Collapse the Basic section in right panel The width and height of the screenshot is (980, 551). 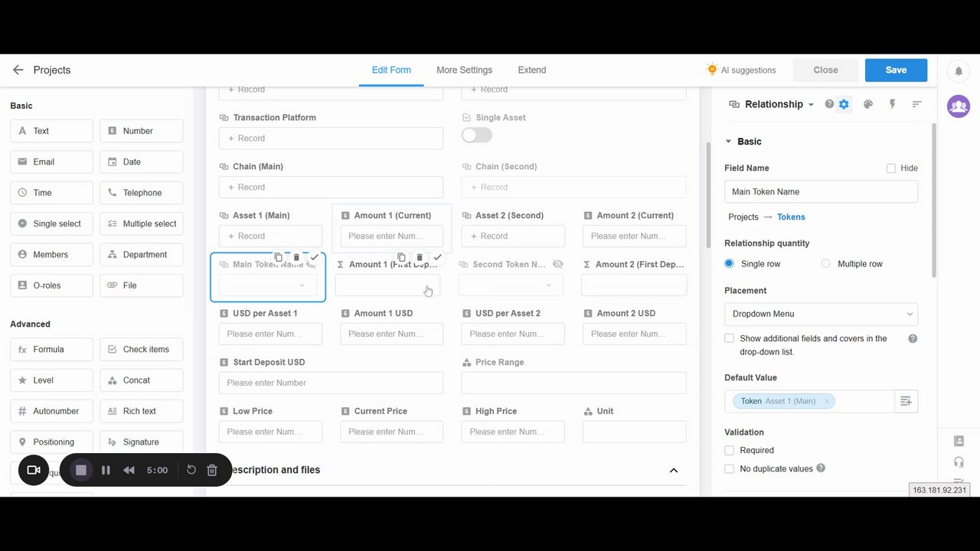(x=728, y=142)
